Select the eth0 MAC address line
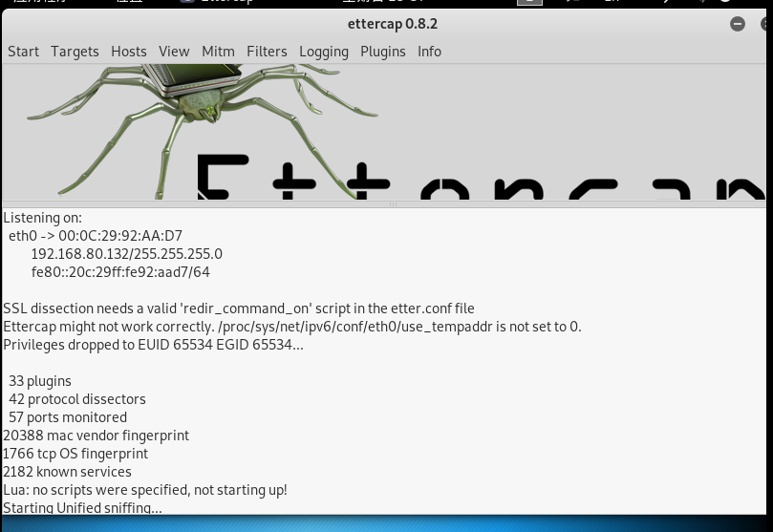773x532 pixels. click(96, 236)
